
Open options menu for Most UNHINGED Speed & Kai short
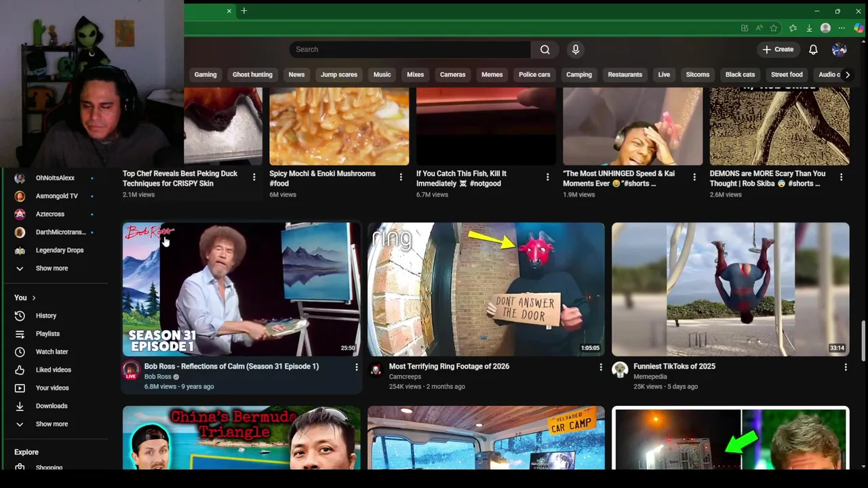[694, 177]
